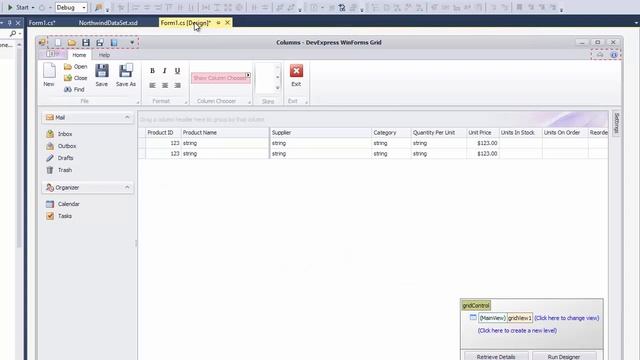Viewport: 640px width, 360px height.
Task: Click the Start debugging button
Action: 19,7
